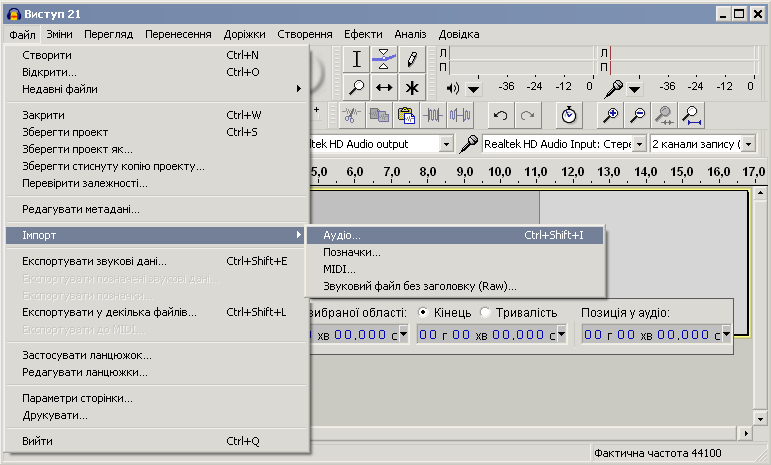Viewport: 771px width, 465px height.
Task: Click Зберегти проект як... entry
Action: (157, 149)
